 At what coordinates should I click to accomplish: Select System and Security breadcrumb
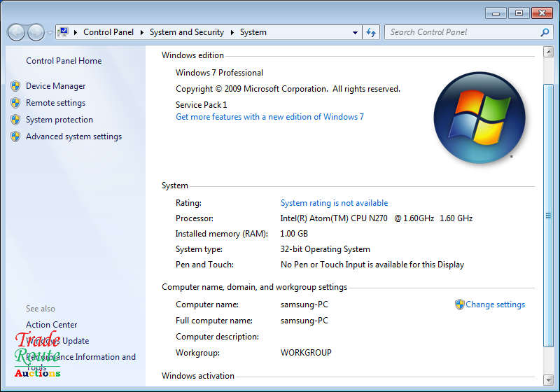(x=186, y=32)
